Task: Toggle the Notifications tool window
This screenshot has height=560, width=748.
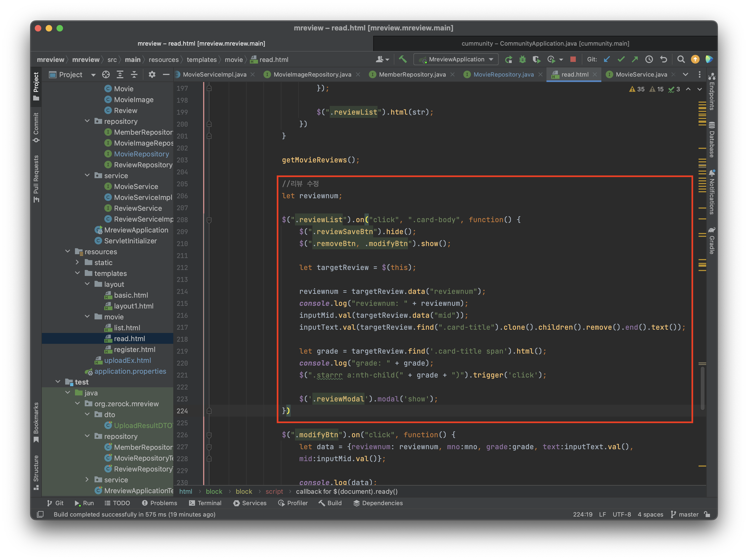Action: click(x=712, y=192)
